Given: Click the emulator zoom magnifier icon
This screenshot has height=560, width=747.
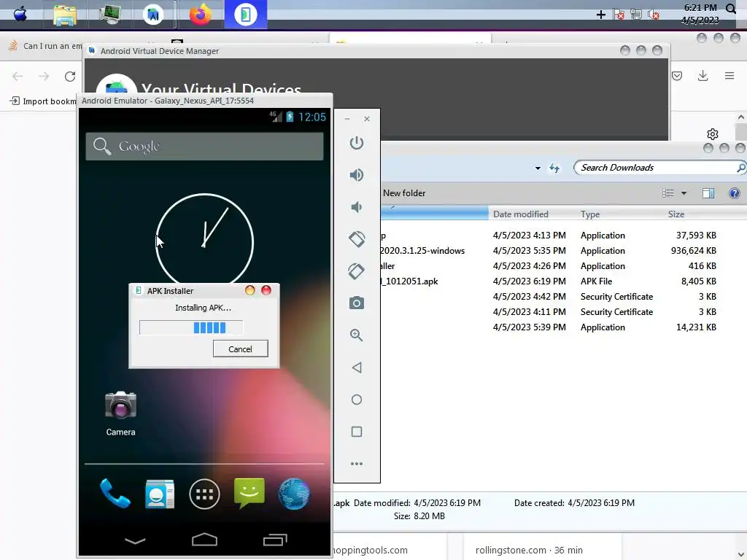Looking at the screenshot, I should tap(356, 335).
